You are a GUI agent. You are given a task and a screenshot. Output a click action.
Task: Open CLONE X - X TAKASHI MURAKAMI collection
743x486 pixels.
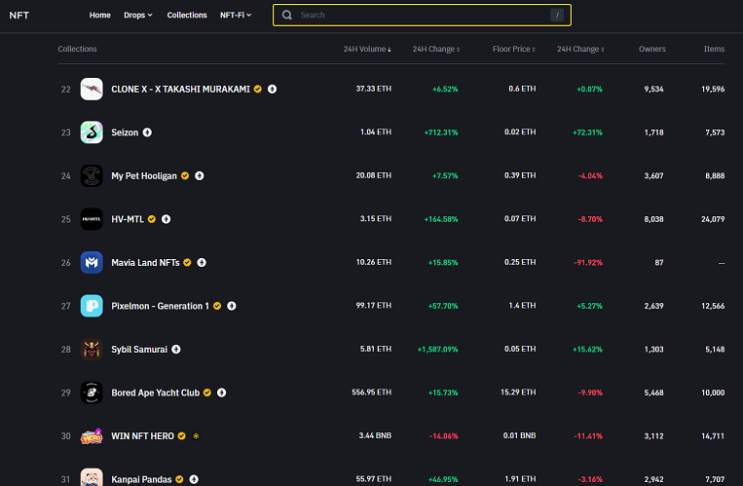click(181, 89)
